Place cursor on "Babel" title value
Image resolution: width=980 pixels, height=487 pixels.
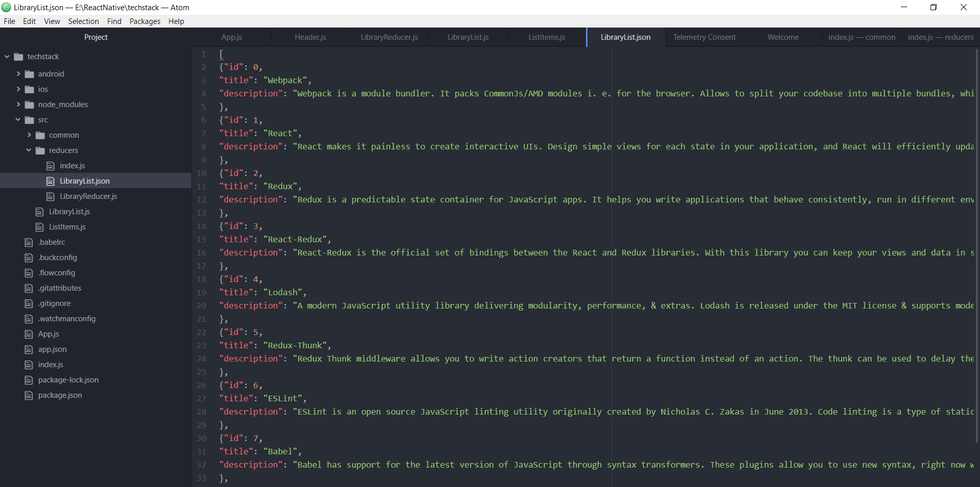click(x=280, y=451)
